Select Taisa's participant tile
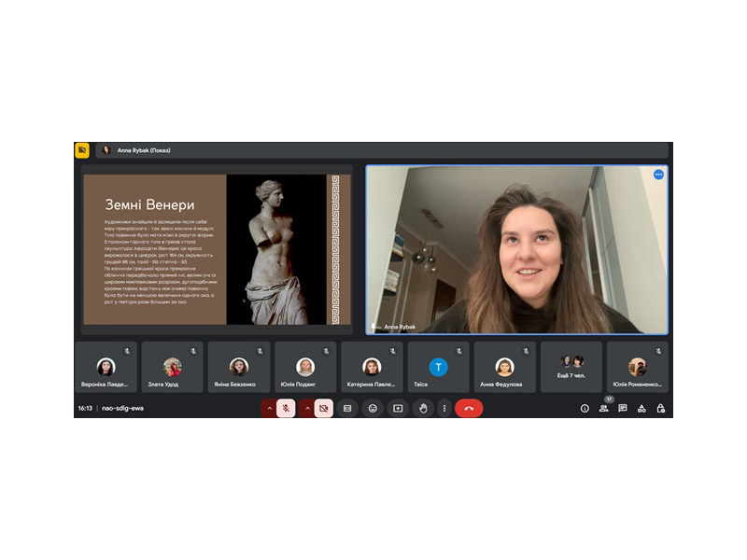The image size is (747, 560). [x=438, y=366]
